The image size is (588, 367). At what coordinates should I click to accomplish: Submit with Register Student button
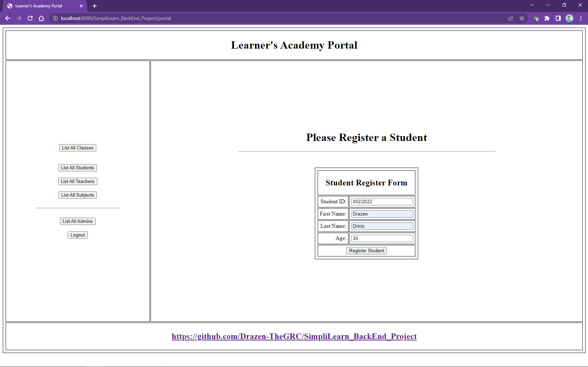click(366, 251)
